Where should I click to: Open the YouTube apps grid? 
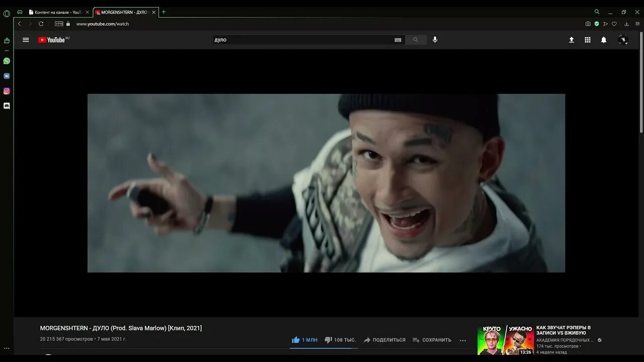(x=588, y=40)
